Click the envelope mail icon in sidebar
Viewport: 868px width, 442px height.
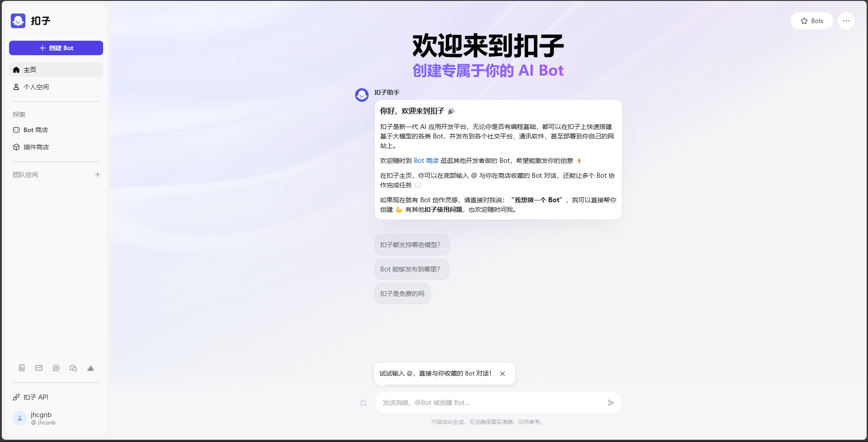(x=39, y=368)
